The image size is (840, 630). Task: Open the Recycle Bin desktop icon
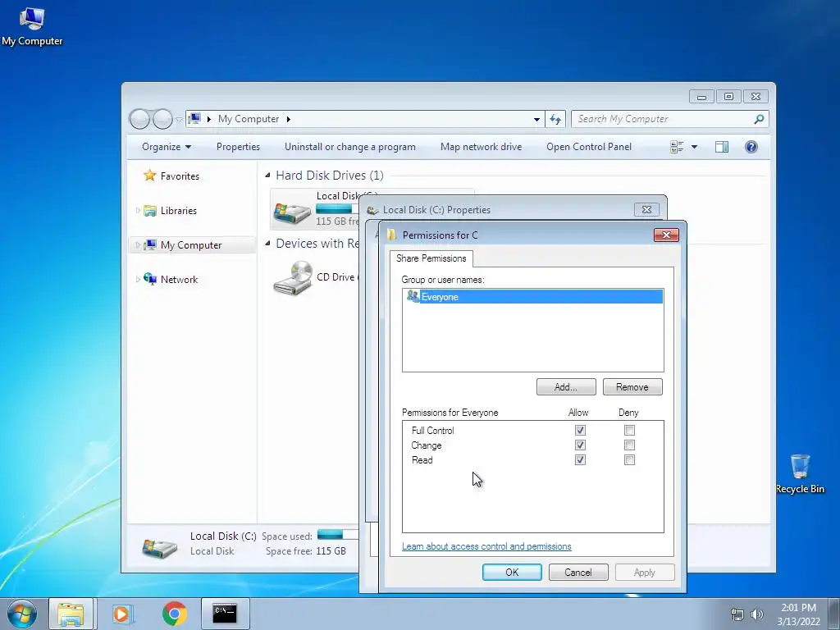800,474
